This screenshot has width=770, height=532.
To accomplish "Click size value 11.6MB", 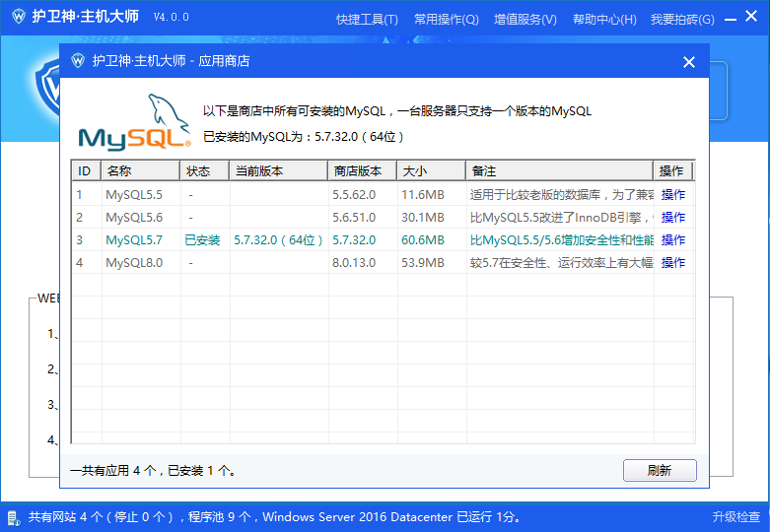I will (423, 195).
